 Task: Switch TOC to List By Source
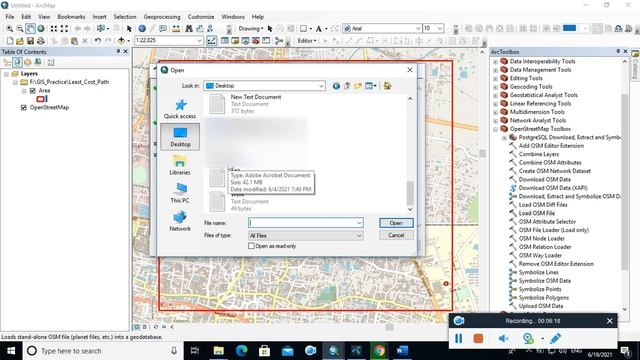coord(17,62)
